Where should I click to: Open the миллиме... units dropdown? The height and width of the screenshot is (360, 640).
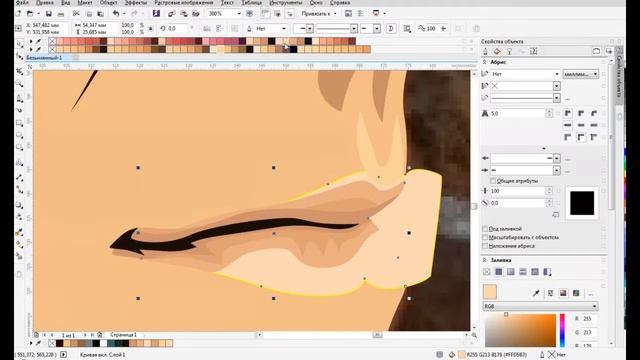point(581,74)
